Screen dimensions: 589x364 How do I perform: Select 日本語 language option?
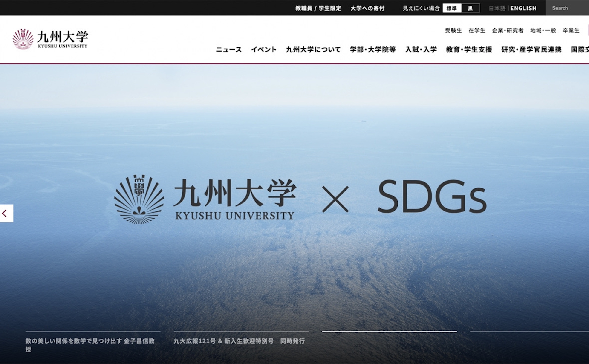pyautogui.click(x=497, y=8)
